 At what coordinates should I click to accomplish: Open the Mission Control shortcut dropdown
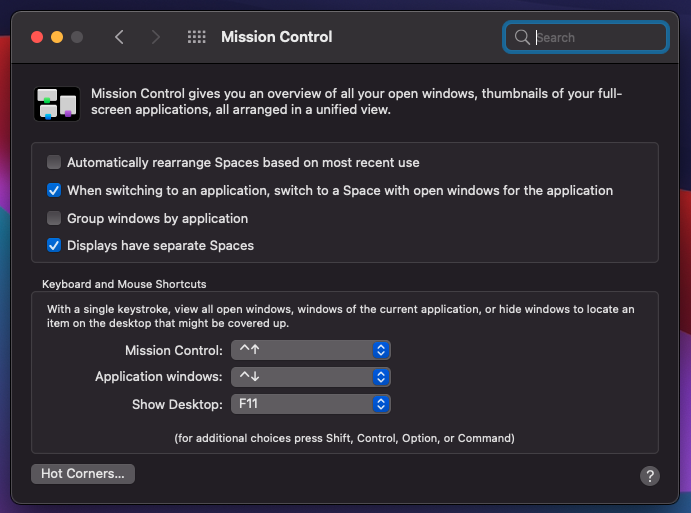(x=310, y=350)
